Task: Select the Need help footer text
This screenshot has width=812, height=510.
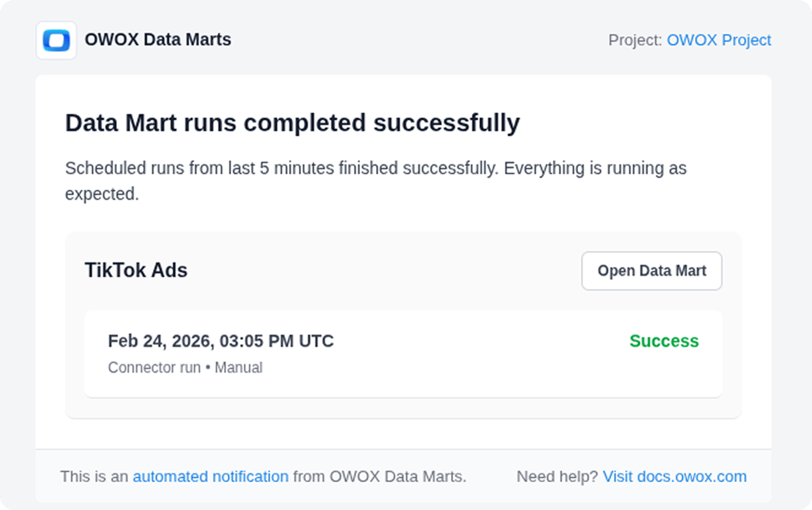Action: [556, 476]
